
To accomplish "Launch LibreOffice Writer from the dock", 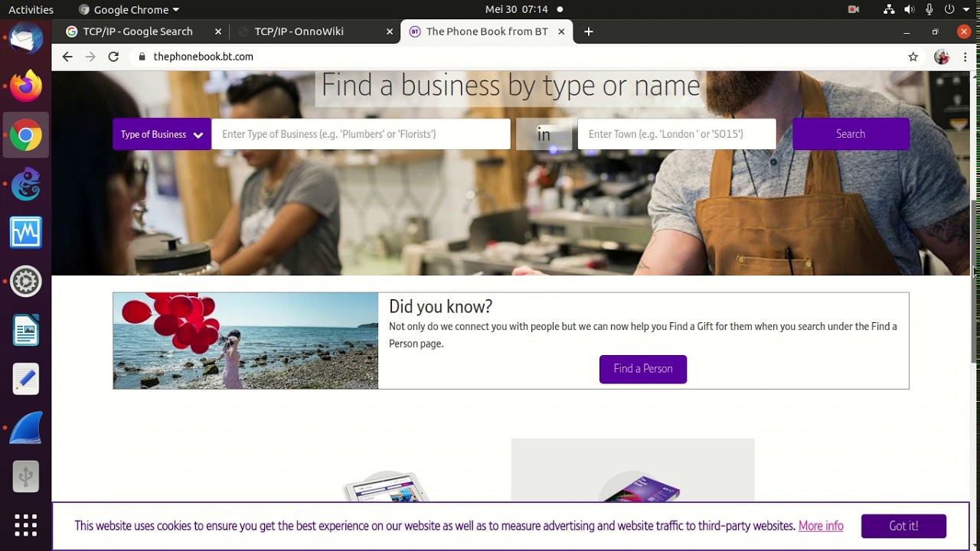I will tap(25, 331).
